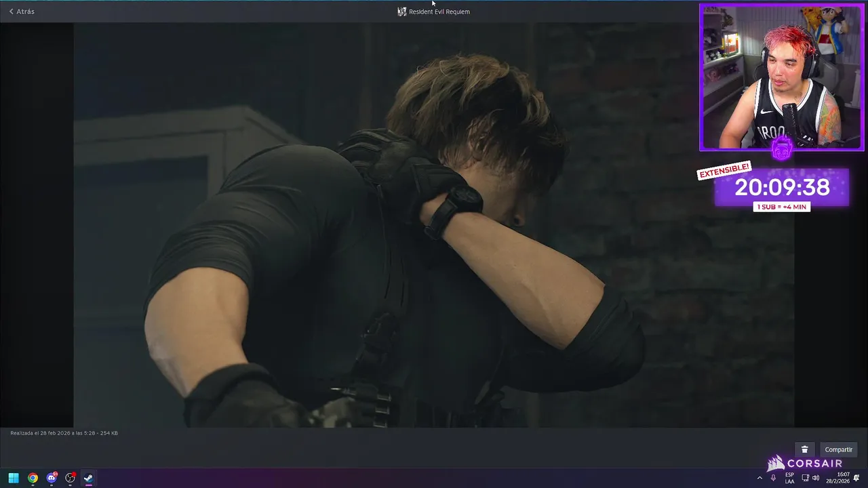
Task: Switch to Steam in the taskbar
Action: [x=88, y=478]
